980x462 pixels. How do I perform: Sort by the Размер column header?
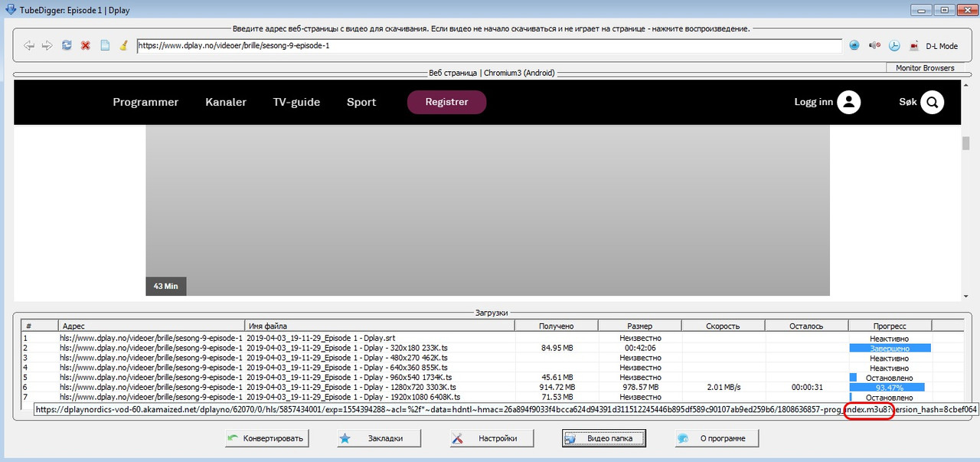click(639, 326)
